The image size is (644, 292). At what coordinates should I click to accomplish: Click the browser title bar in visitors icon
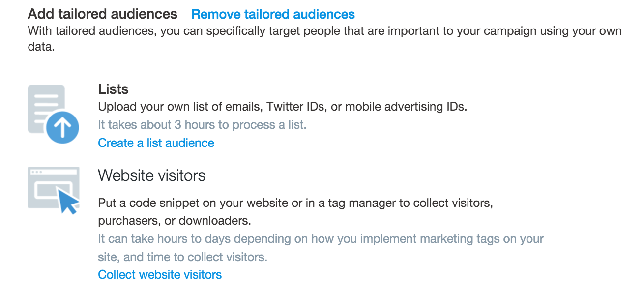pos(53,172)
